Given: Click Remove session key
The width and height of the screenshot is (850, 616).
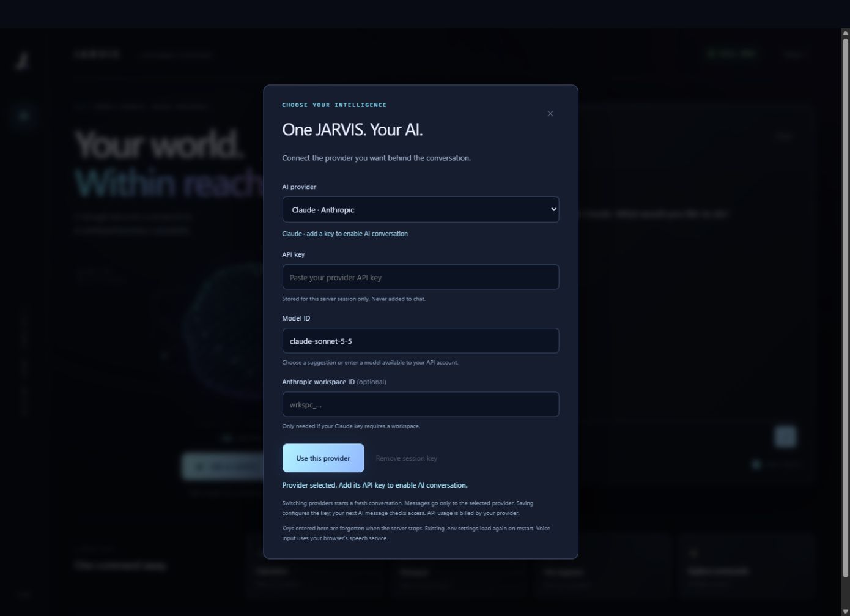Looking at the screenshot, I should (x=406, y=458).
